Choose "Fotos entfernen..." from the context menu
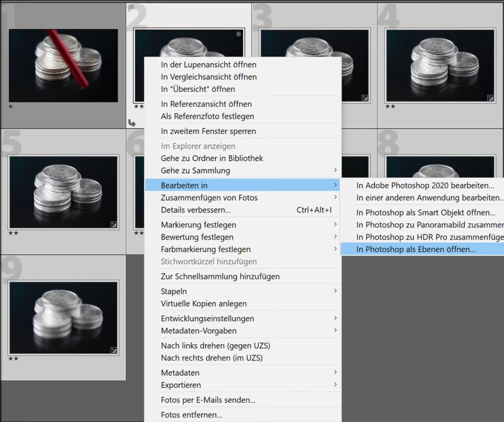Viewport: 504px width, 422px height. 191,415
